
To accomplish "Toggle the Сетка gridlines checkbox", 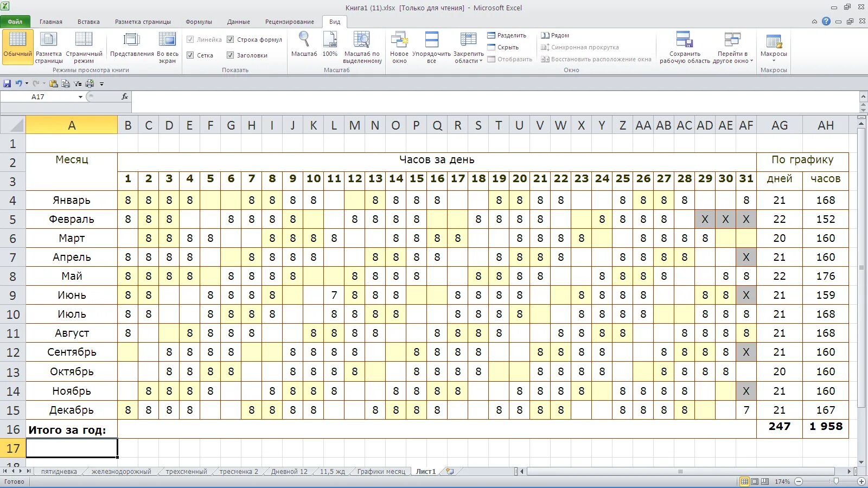I will (x=190, y=55).
